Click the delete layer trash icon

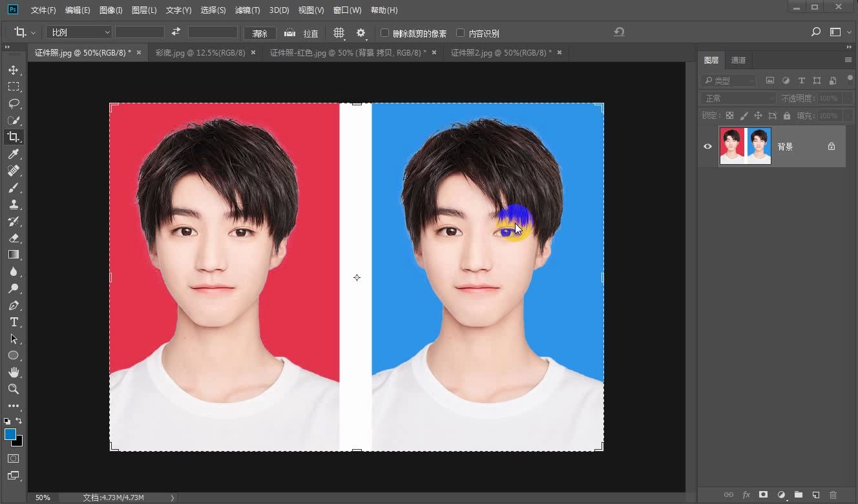(x=833, y=495)
